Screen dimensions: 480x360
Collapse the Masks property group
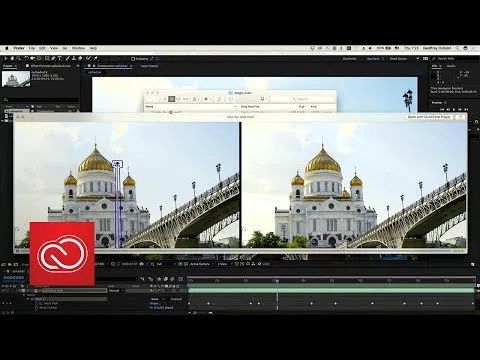tap(24, 295)
